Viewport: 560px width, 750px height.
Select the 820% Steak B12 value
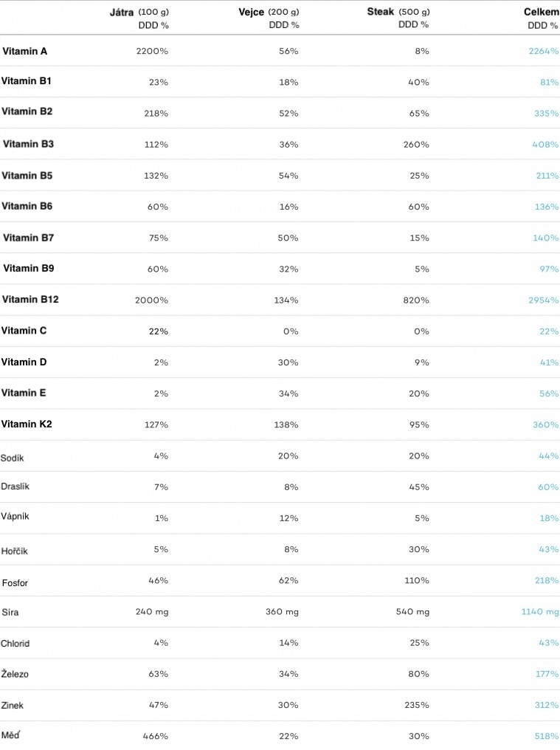[x=415, y=300]
